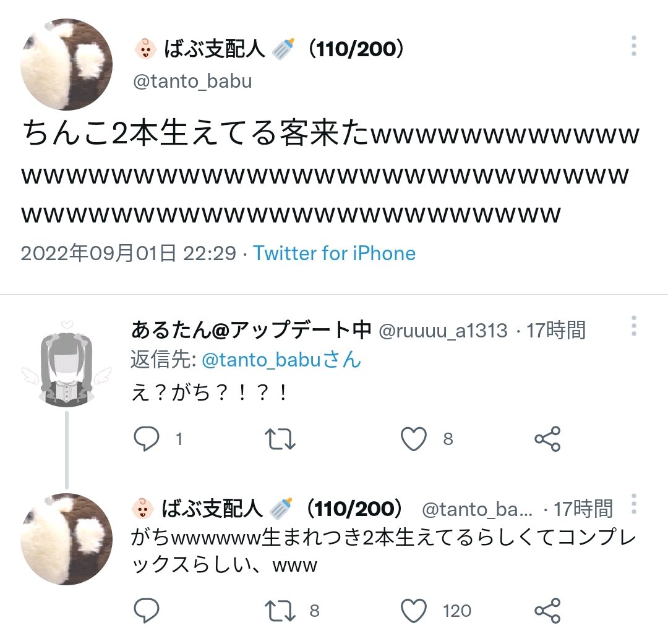Share the bottom tanto_babu reply
Screen dimensions: 668x644
tap(547, 611)
